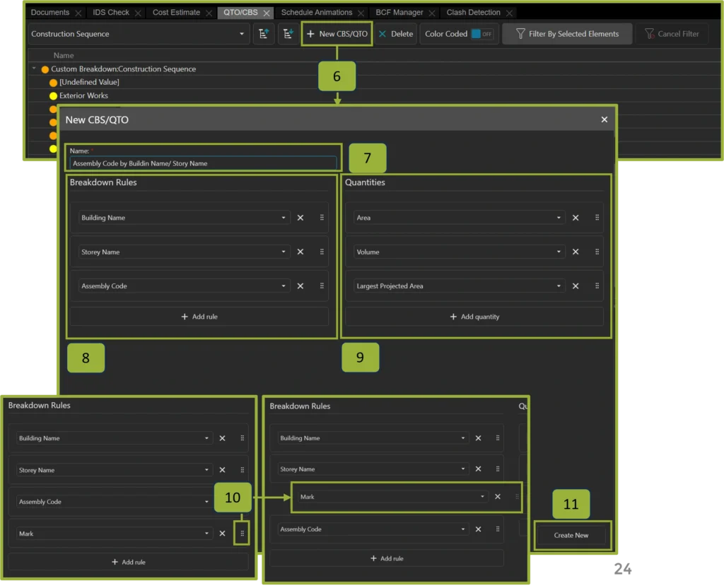The width and height of the screenshot is (724, 588).
Task: Remove Storey Name rule in the top Breakdown Rules panel
Action: click(x=300, y=252)
